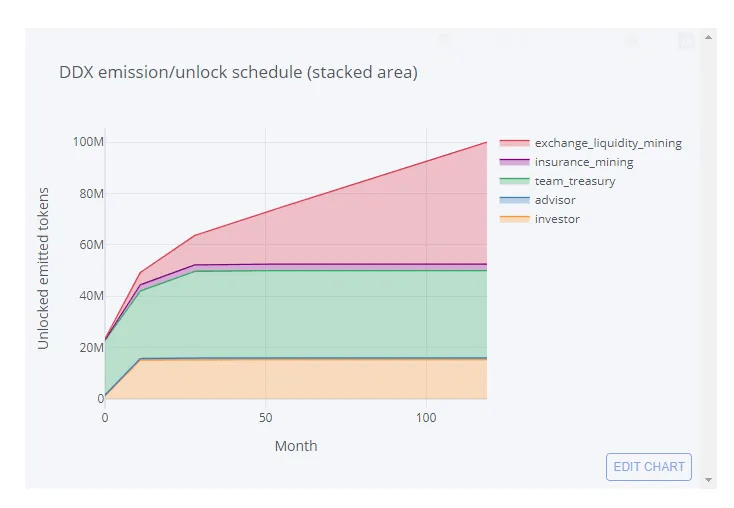Toggle the investor trace label
Screen dimensions: 734x508
coord(556,219)
